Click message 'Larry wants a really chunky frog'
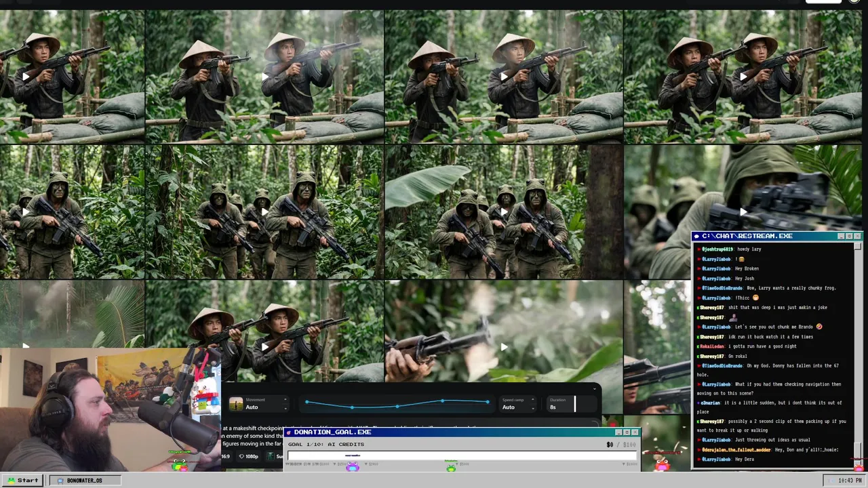Screen dimensions: 868x488 point(791,288)
